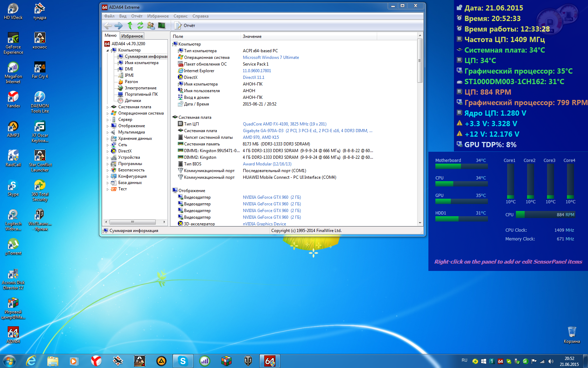Click the volume speaker icon in system tray

click(x=551, y=361)
